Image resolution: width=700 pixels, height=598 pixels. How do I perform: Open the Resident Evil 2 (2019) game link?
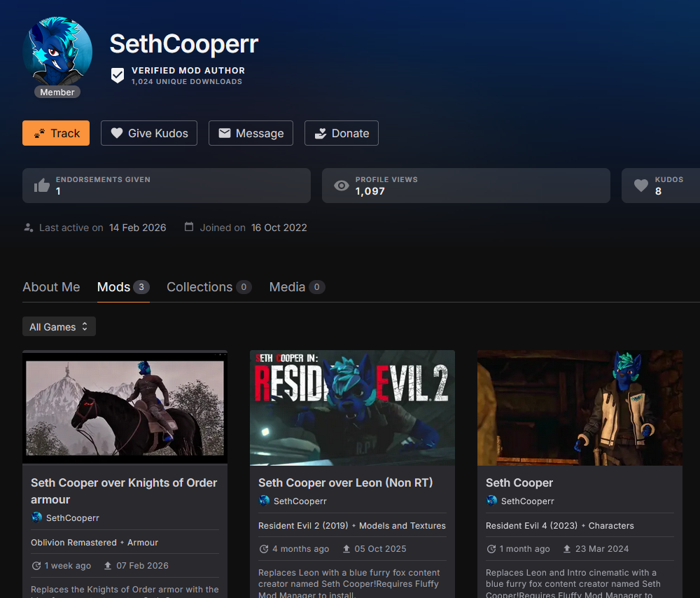(x=303, y=526)
